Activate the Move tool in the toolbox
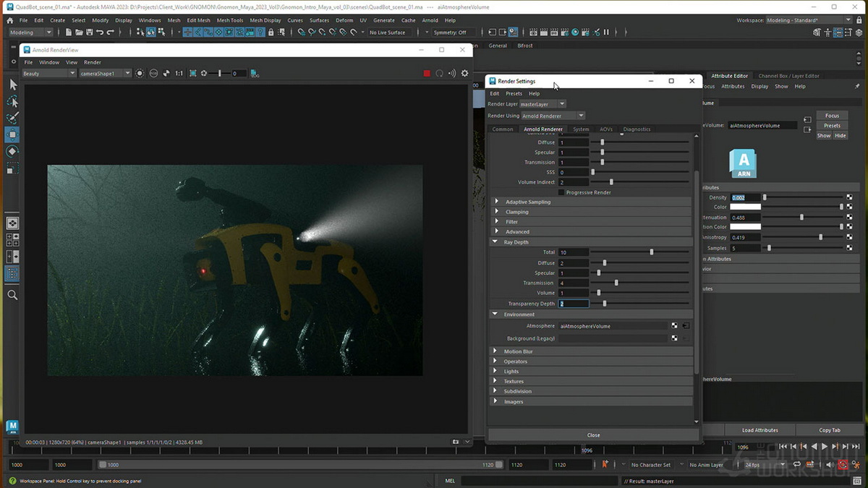The height and width of the screenshot is (488, 868). pos(12,134)
